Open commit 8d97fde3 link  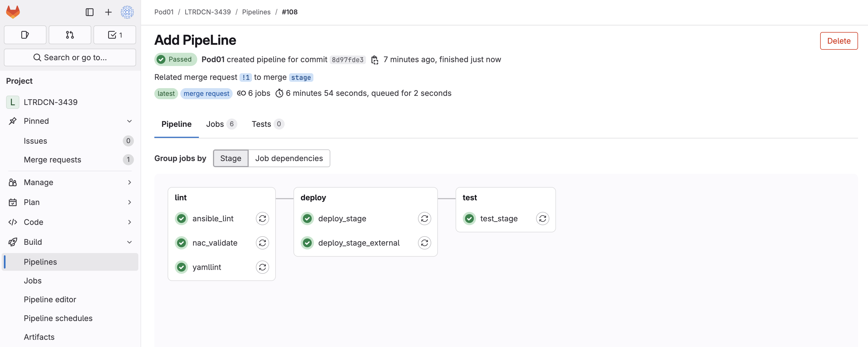(x=347, y=60)
